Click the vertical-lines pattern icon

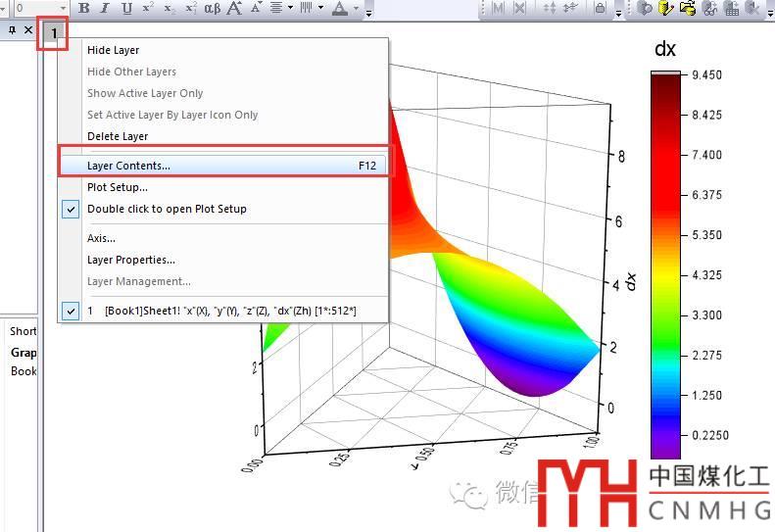point(307,8)
